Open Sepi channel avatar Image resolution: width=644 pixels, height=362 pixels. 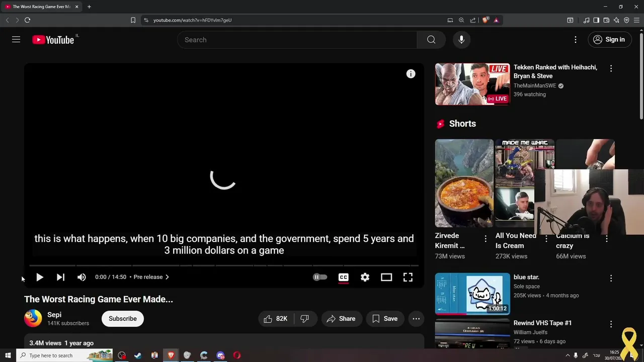33,318
